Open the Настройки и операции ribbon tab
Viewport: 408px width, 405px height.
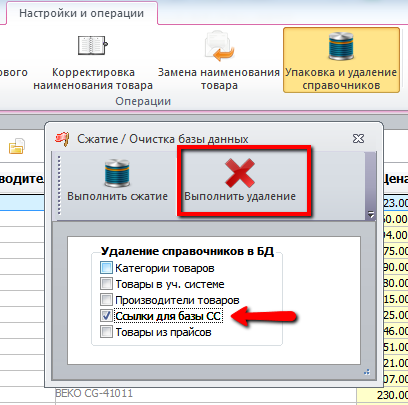(82, 13)
